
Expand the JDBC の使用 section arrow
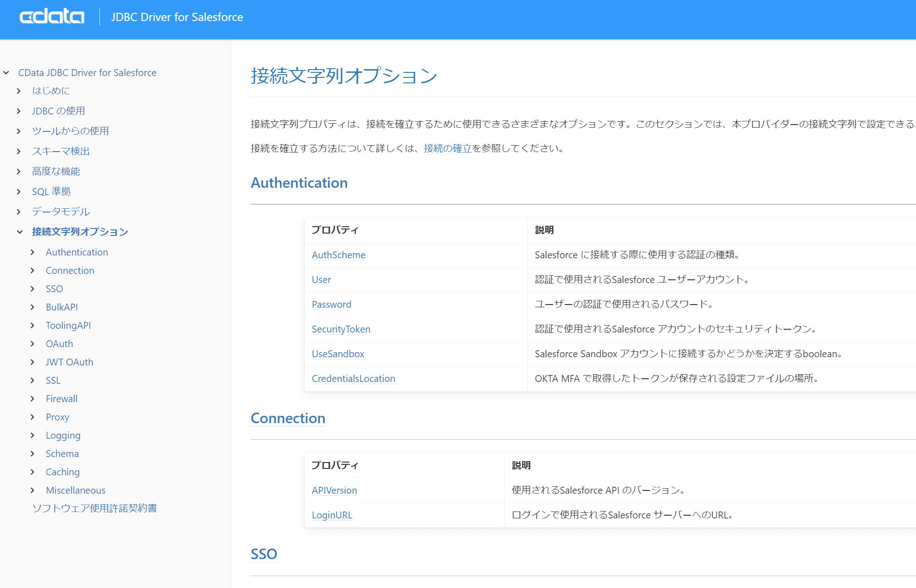19,111
